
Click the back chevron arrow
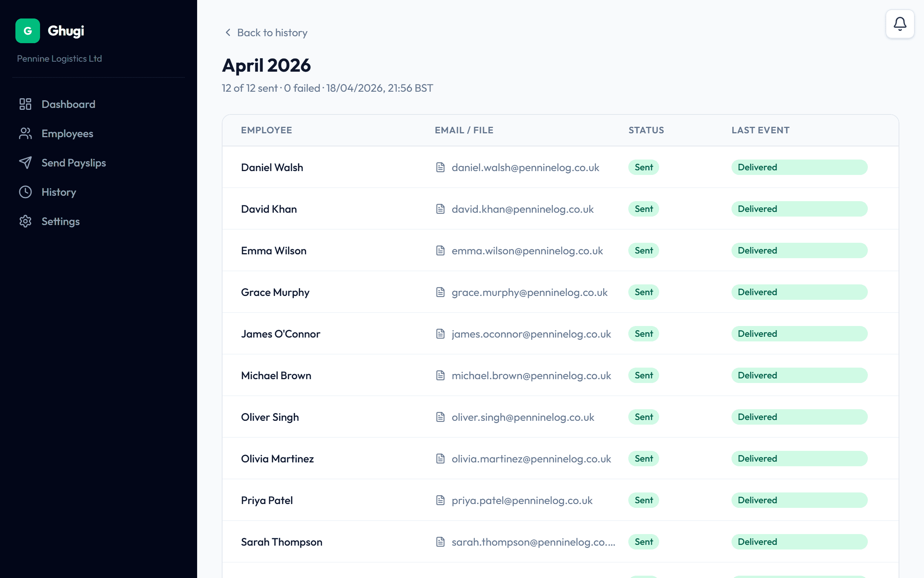click(x=228, y=32)
